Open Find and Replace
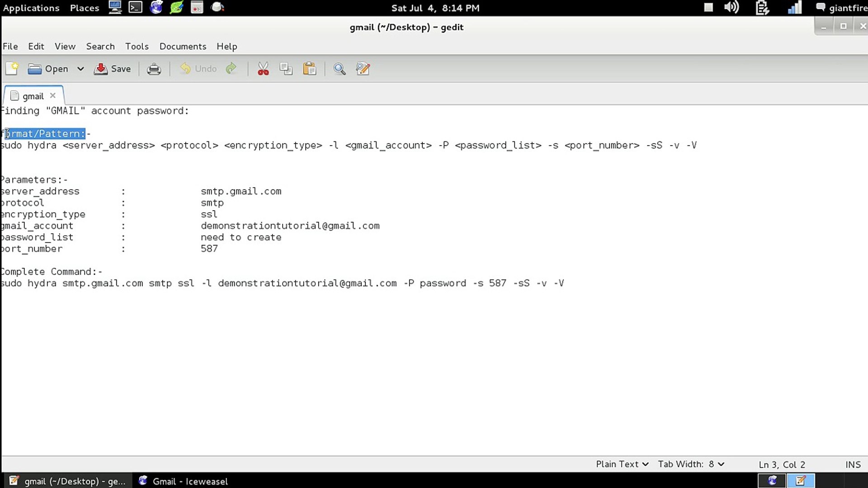The image size is (868, 488). point(363,69)
